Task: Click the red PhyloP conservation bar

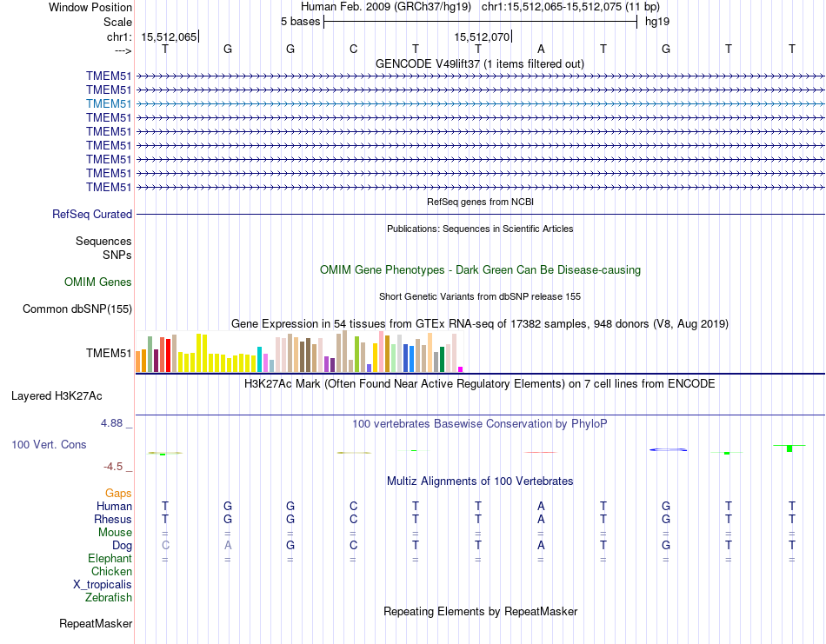Action: click(x=541, y=452)
